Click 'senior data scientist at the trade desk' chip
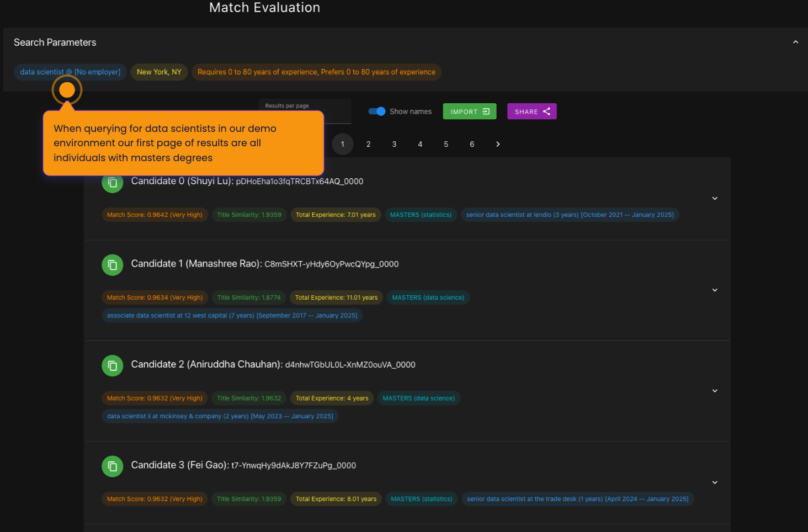The width and height of the screenshot is (808, 532). [x=578, y=499]
